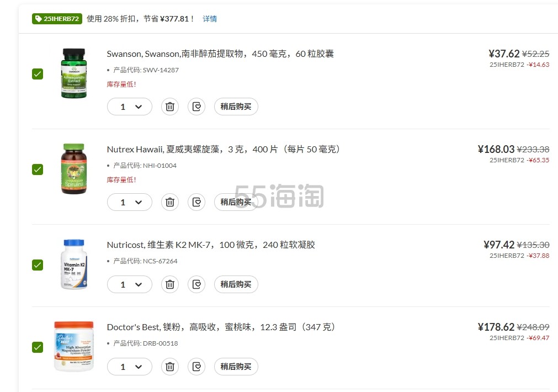Click price ¥168.03 for spirulina item
Screen dimensions: 558x392
click(496, 149)
